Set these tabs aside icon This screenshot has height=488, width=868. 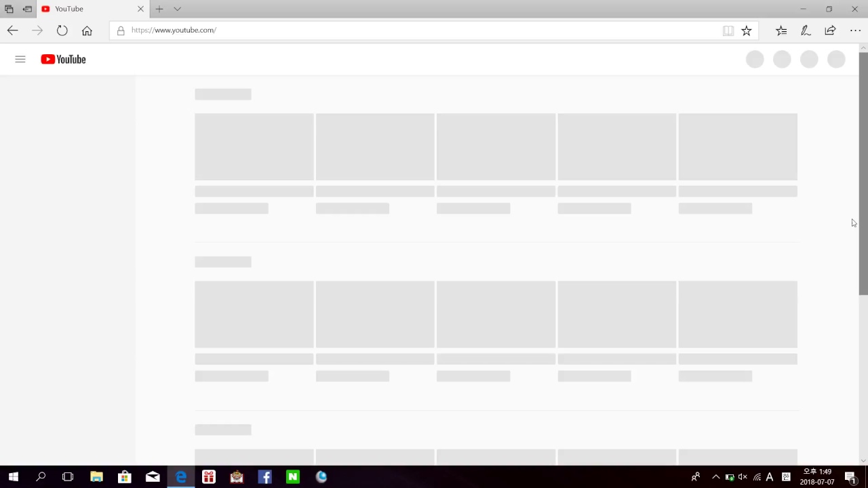click(x=27, y=9)
